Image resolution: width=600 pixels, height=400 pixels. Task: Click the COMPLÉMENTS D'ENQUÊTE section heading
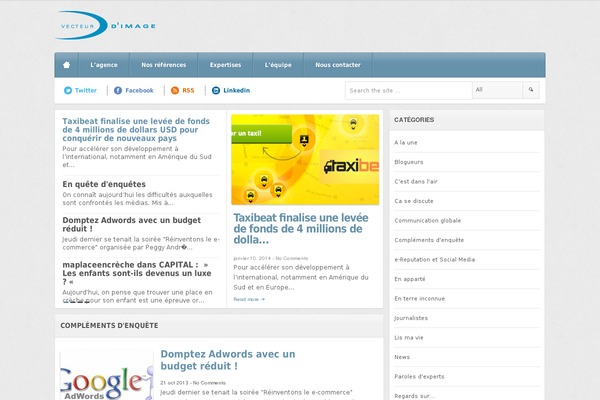[x=109, y=325]
